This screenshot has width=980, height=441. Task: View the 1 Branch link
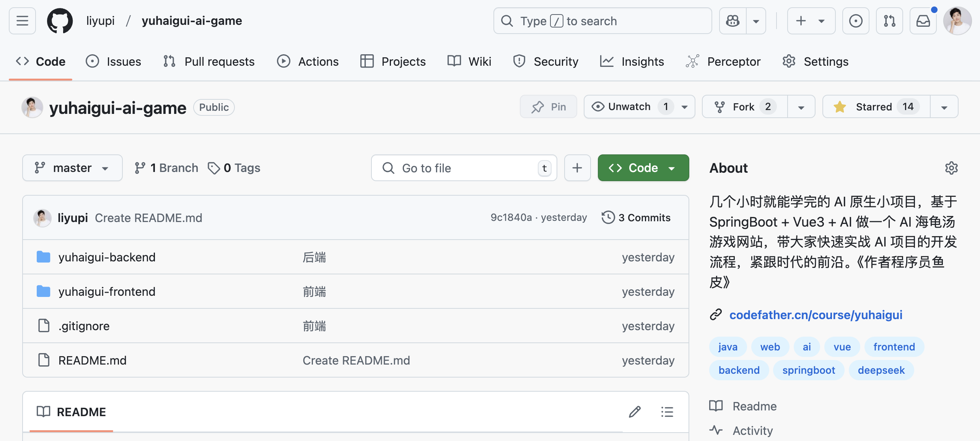coord(166,168)
